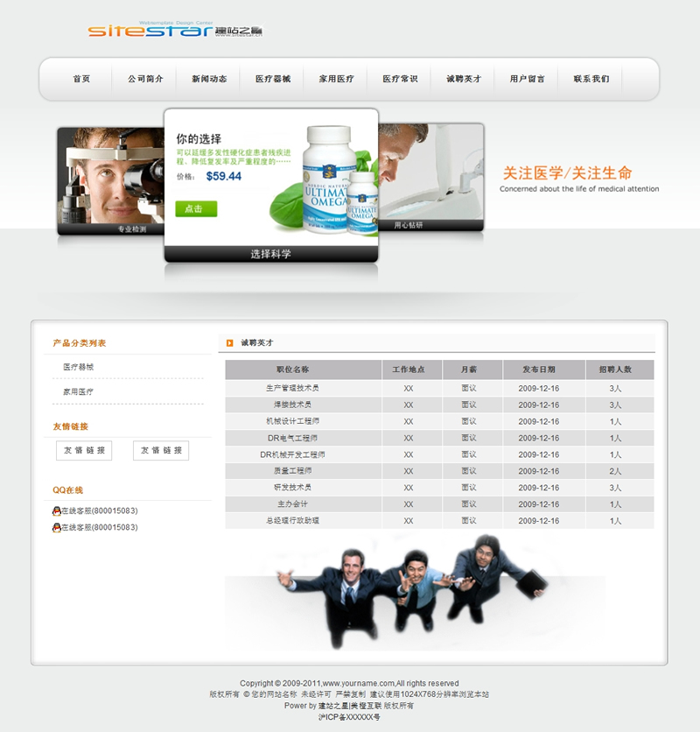Image resolution: width=700 pixels, height=732 pixels.
Task: Click the SiteStar logo
Action: (x=175, y=29)
